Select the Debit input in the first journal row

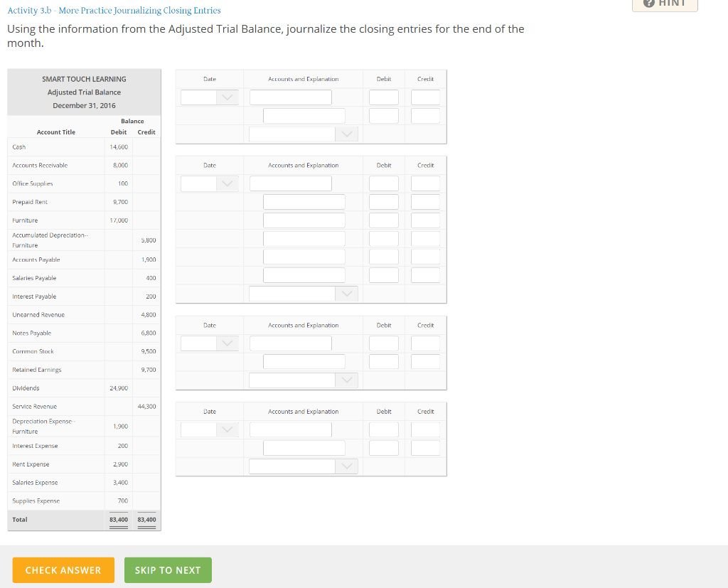pyautogui.click(x=383, y=97)
